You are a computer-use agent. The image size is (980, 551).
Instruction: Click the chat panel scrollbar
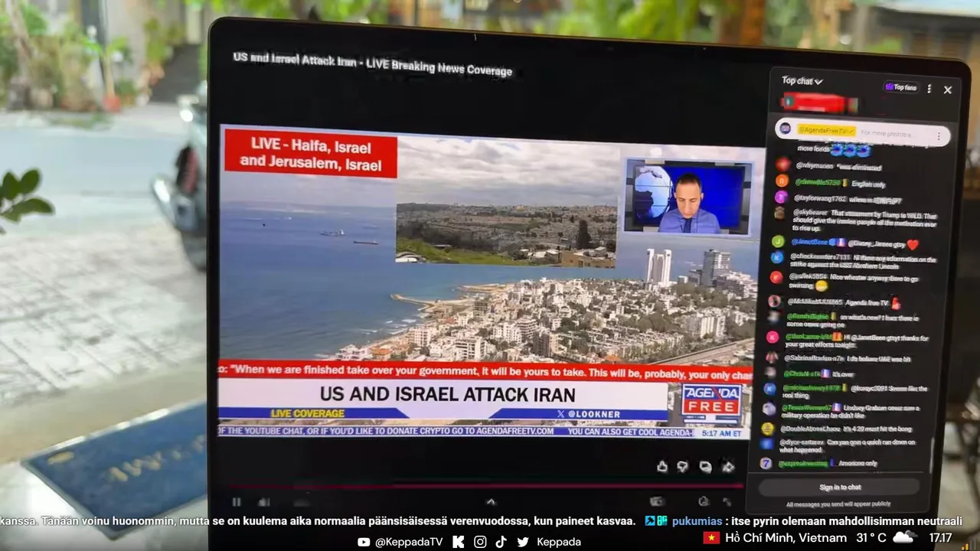point(932,455)
